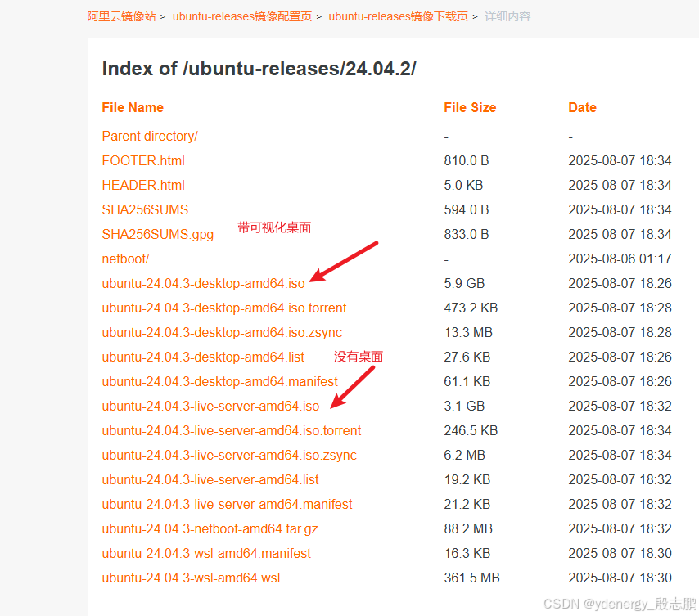Sort by the File Size column header
The height and width of the screenshot is (616, 699).
pos(470,107)
